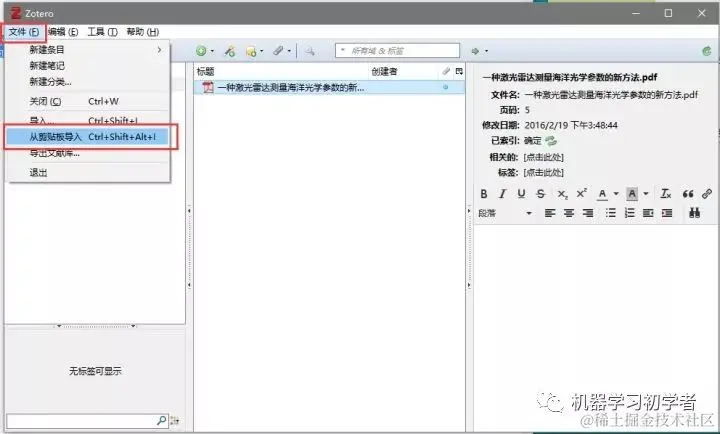
Task: Insert a numbered list
Action: point(630,213)
